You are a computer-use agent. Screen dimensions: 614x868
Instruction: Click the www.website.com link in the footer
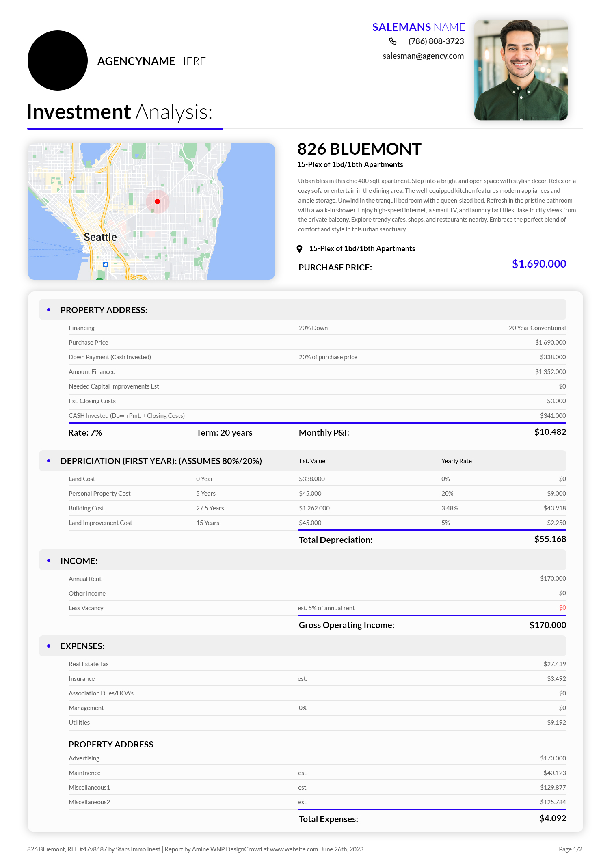(294, 849)
